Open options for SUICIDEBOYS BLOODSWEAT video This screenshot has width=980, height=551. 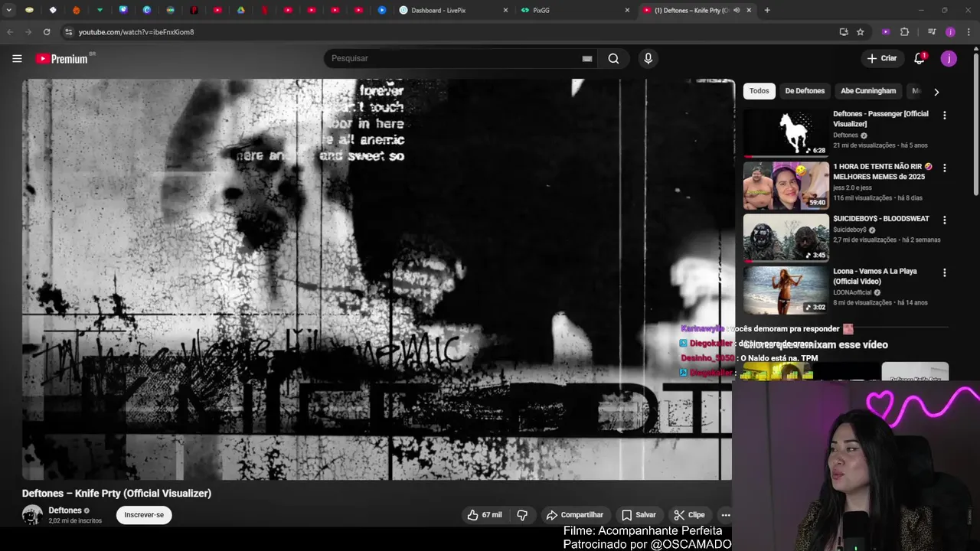point(944,220)
